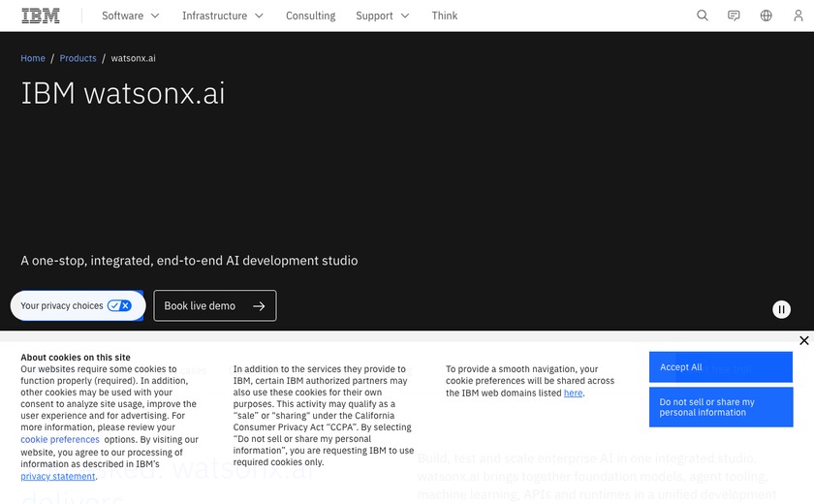Open the Think menu item
814x504 pixels.
pos(445,16)
